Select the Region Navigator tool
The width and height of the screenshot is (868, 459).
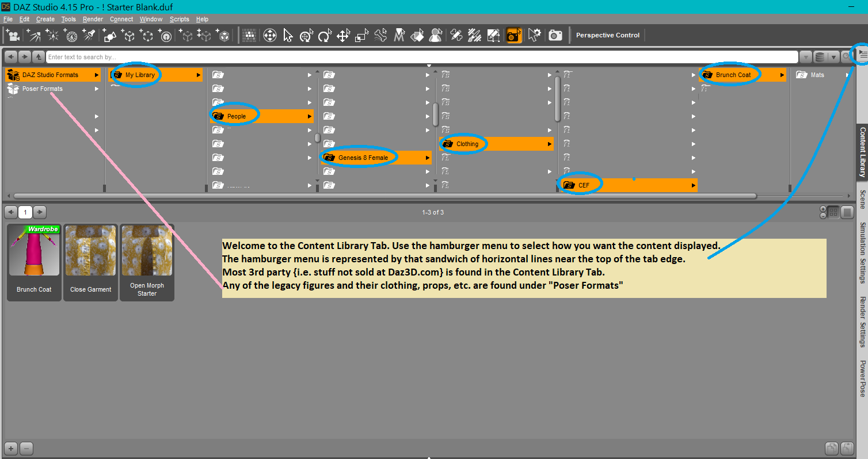pos(436,35)
